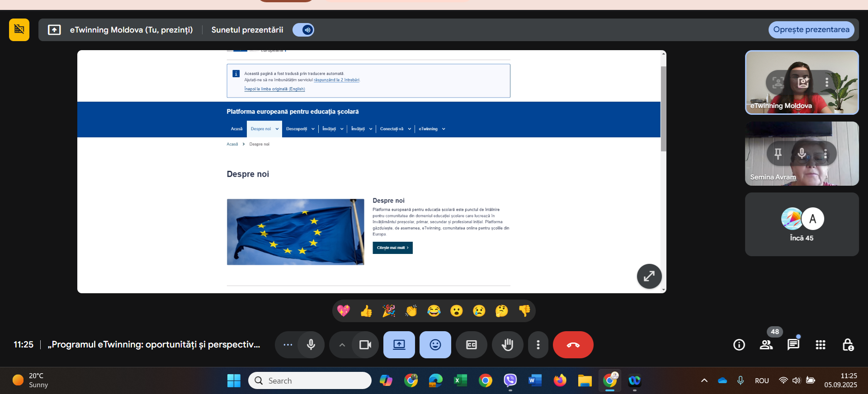Send the thumbs down reaction
The height and width of the screenshot is (394, 868).
point(524,311)
